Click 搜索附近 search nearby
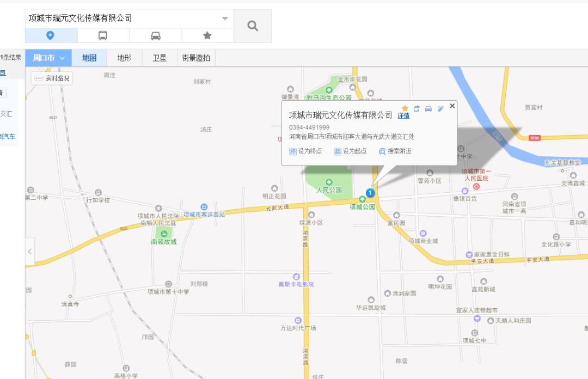The width and height of the screenshot is (588, 379). [395, 151]
